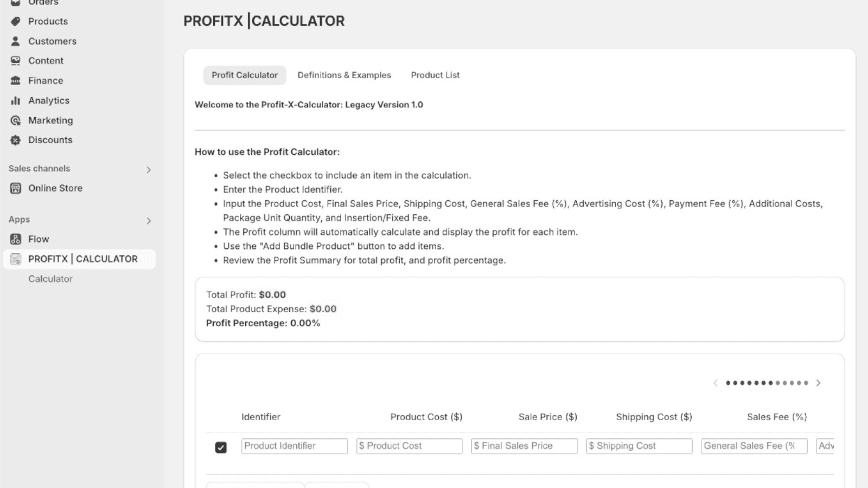Click the Online Store icon
The height and width of the screenshot is (488, 868).
pyautogui.click(x=16, y=188)
